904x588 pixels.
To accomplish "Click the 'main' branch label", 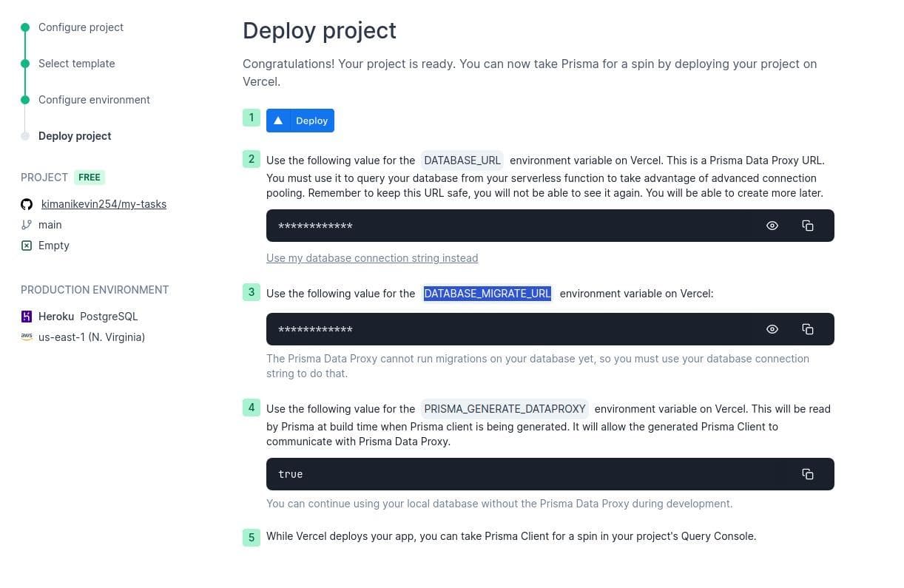I will [50, 225].
